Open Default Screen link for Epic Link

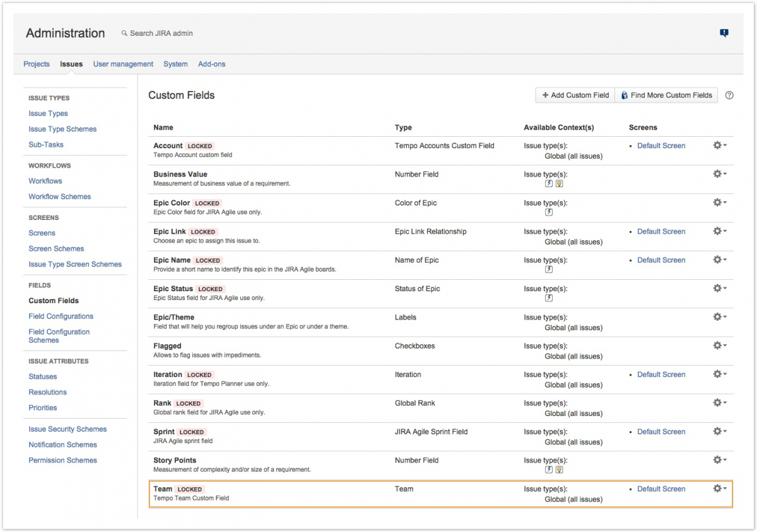point(660,231)
